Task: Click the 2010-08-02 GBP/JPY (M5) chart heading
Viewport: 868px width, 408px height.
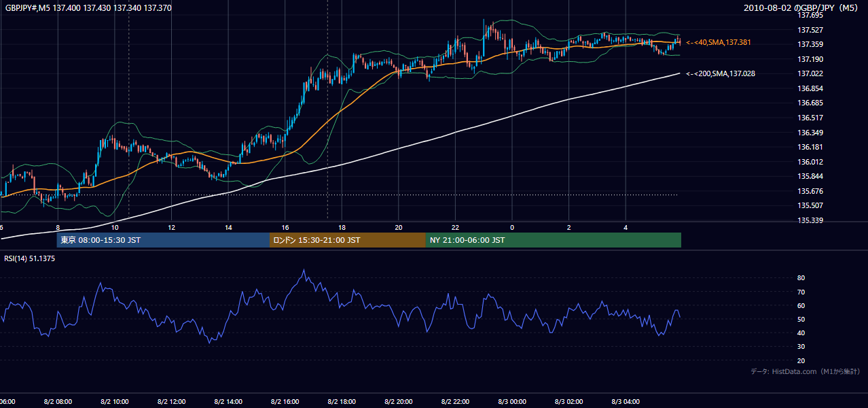Action: pos(802,7)
